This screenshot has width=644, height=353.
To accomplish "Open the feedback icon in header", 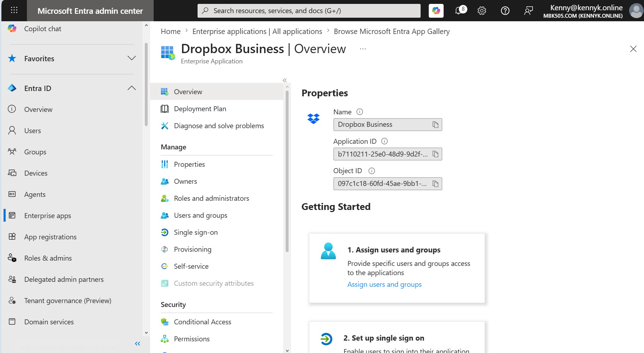I will (528, 11).
